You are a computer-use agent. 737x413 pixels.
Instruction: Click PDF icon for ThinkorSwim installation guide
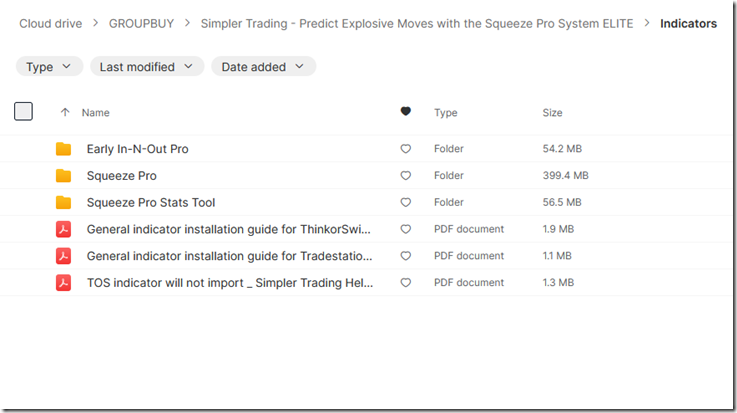pyautogui.click(x=63, y=229)
